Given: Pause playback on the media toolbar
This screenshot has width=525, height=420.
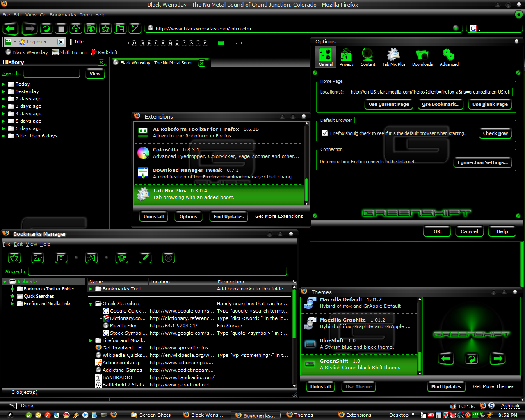Looking at the screenshot, I should pos(156,43).
